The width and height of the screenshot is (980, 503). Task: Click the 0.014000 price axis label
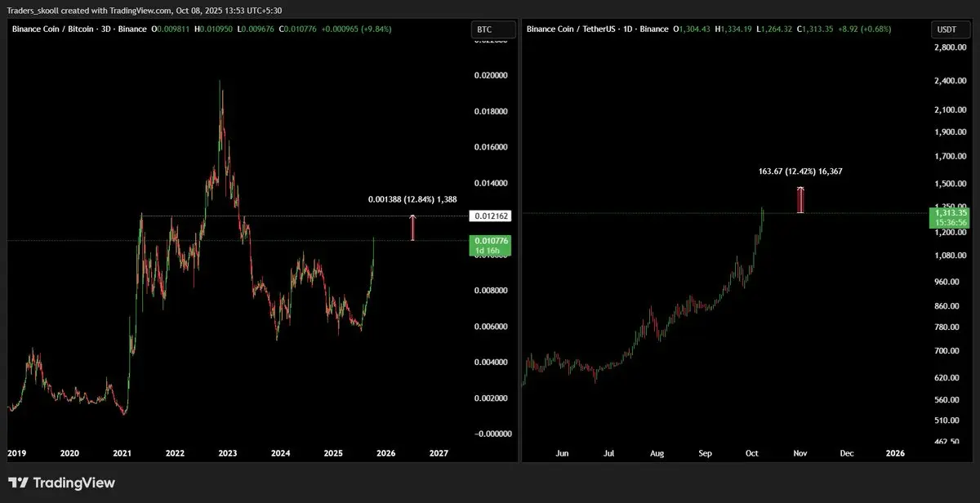coord(491,183)
